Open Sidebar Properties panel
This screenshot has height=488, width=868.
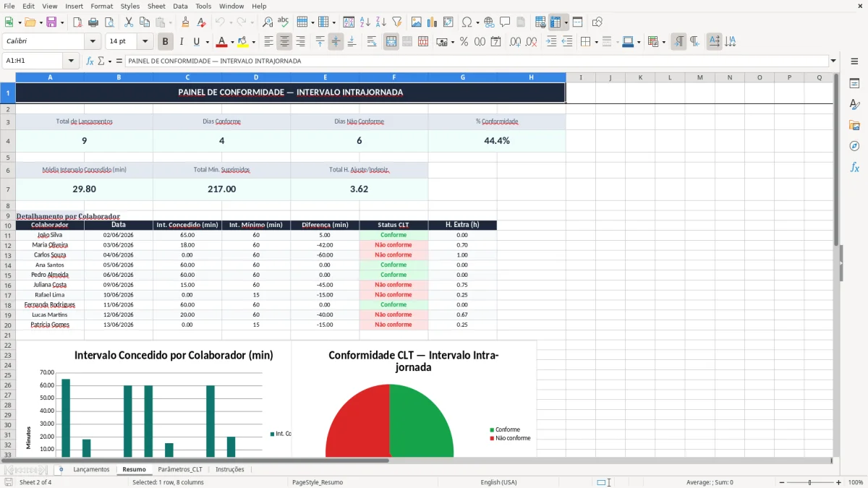[x=854, y=84]
